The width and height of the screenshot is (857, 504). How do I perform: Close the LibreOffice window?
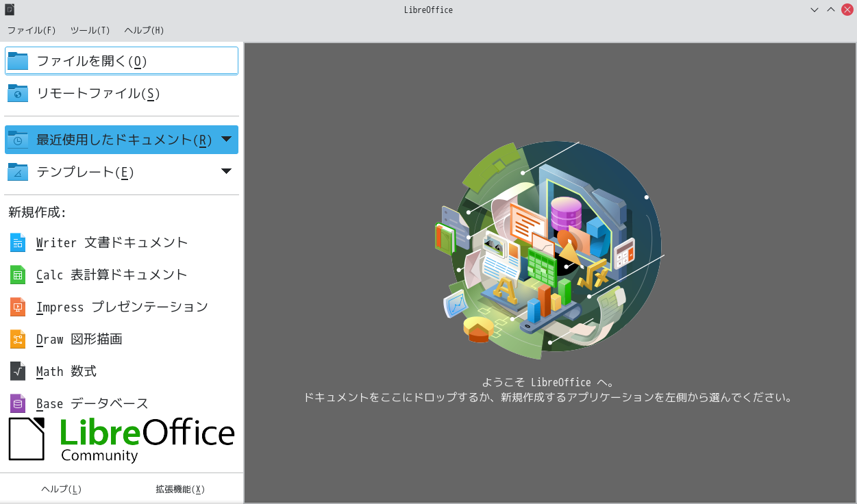click(847, 10)
